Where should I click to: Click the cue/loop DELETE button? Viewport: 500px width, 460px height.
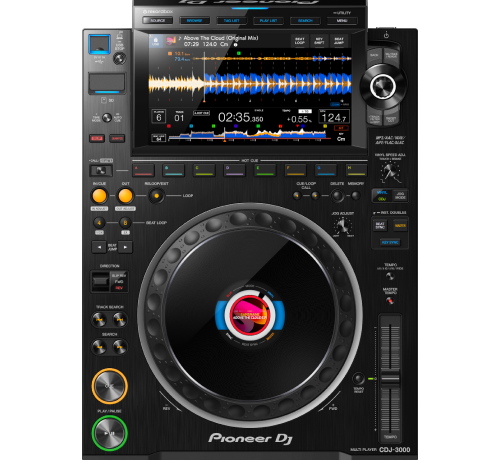337,196
